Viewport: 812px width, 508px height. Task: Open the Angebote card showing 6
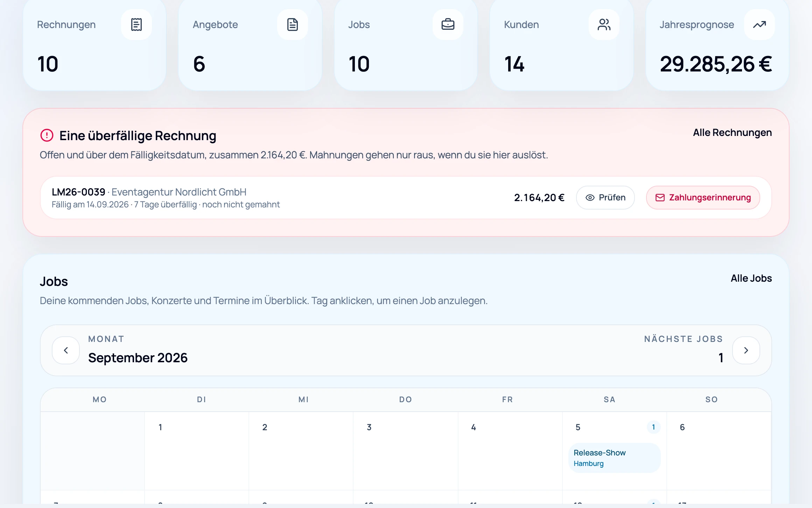tap(250, 45)
